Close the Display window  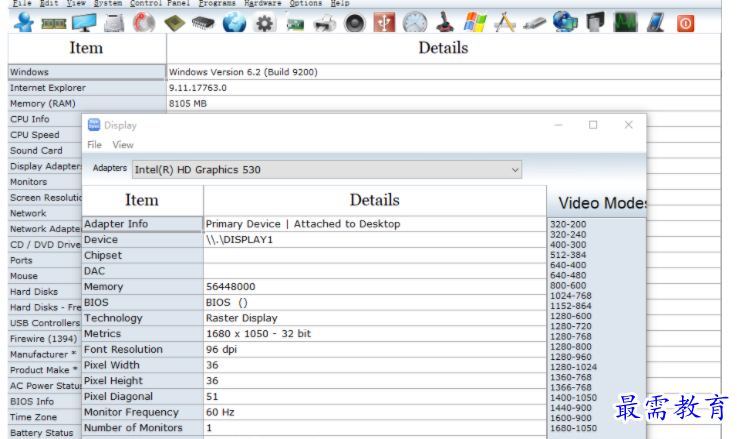coord(628,125)
